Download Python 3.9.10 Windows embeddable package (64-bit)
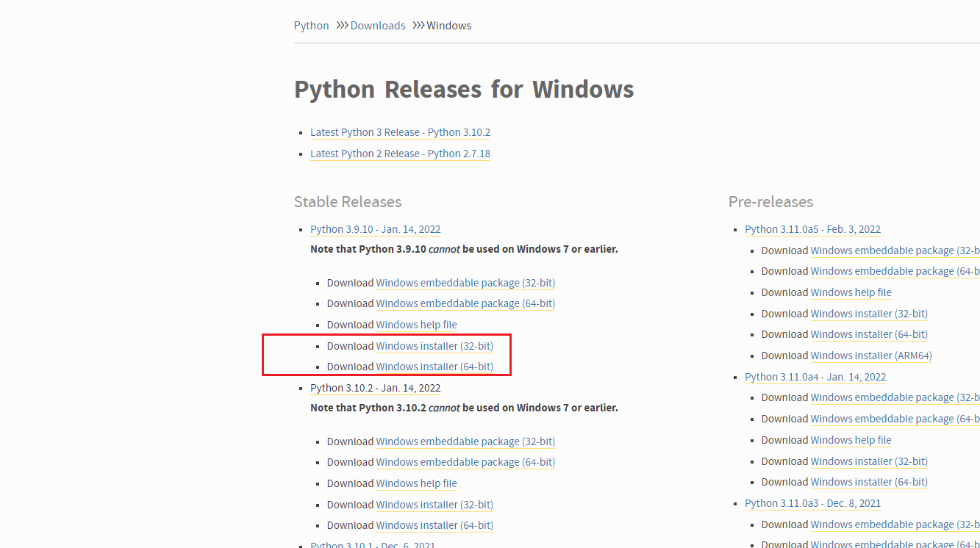The image size is (980, 548). pyautogui.click(x=465, y=303)
